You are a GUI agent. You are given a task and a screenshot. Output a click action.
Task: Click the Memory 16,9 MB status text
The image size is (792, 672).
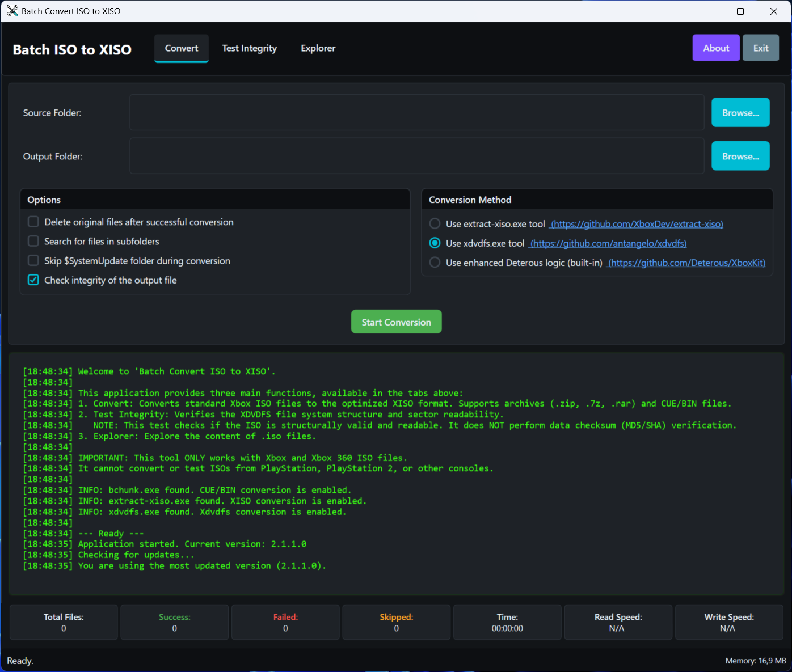tap(756, 661)
